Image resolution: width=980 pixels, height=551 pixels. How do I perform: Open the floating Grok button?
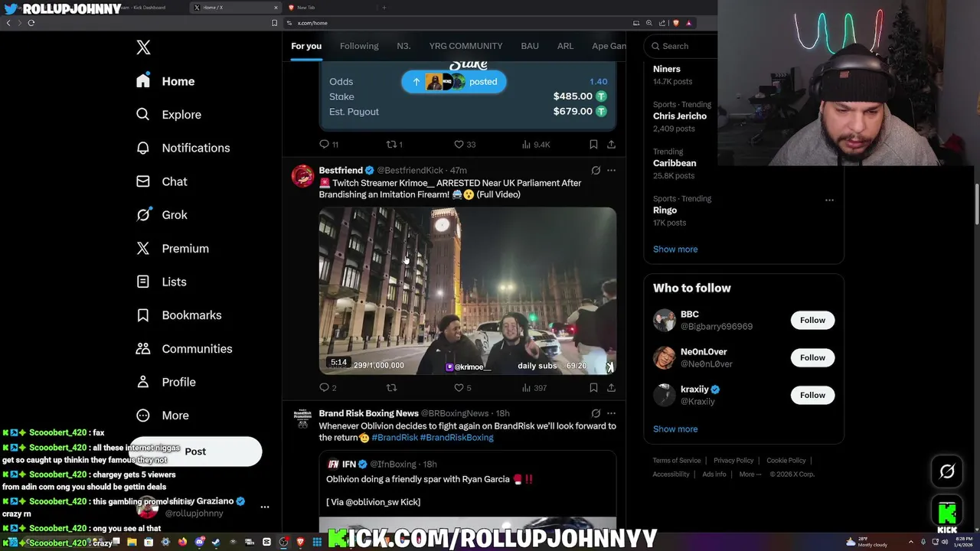click(x=947, y=471)
